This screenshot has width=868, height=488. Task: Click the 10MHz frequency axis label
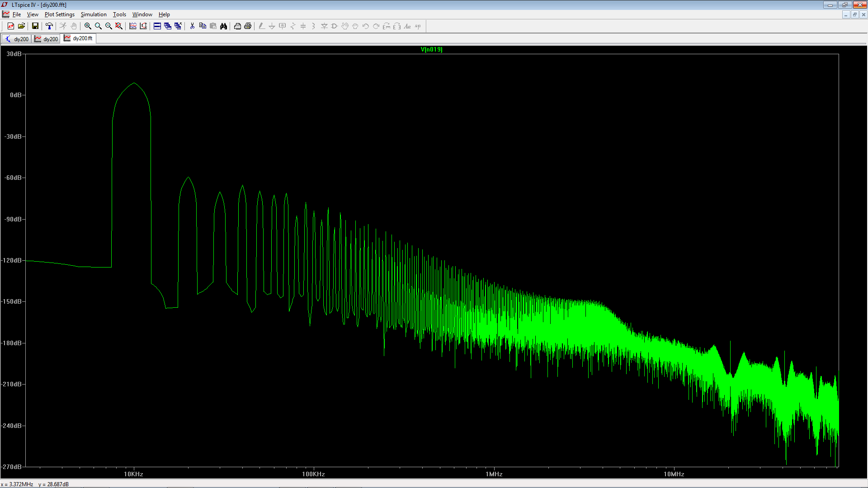point(674,474)
